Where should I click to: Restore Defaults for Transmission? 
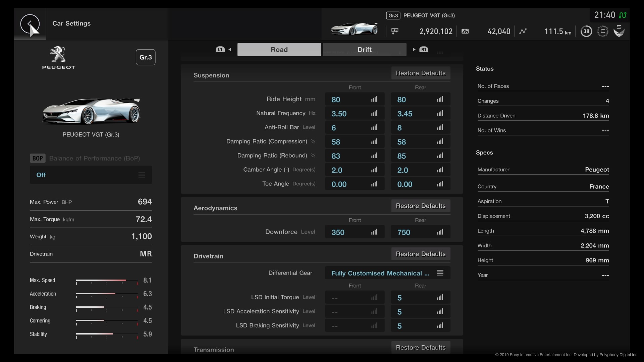[421, 347]
